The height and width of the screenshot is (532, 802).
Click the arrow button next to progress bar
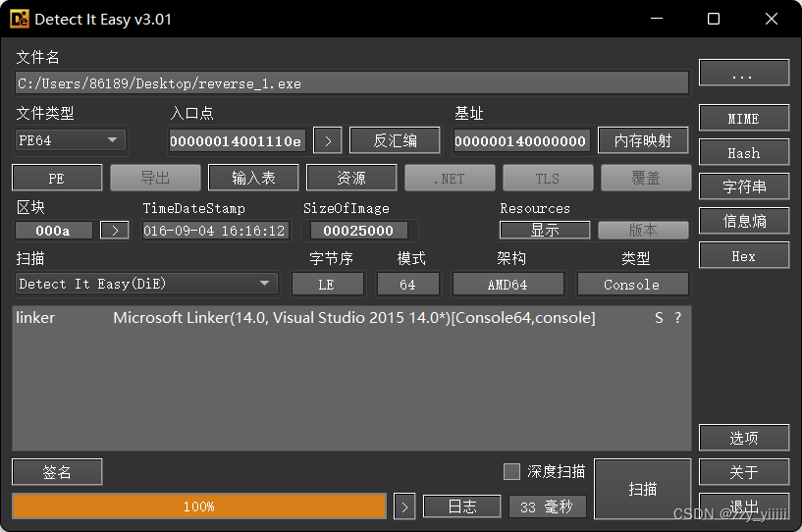(404, 506)
